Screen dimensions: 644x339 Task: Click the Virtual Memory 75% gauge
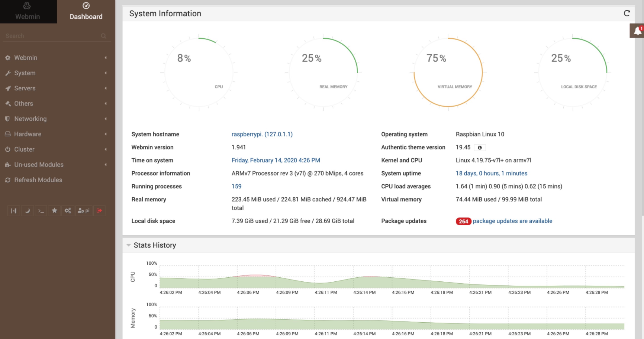pyautogui.click(x=448, y=72)
